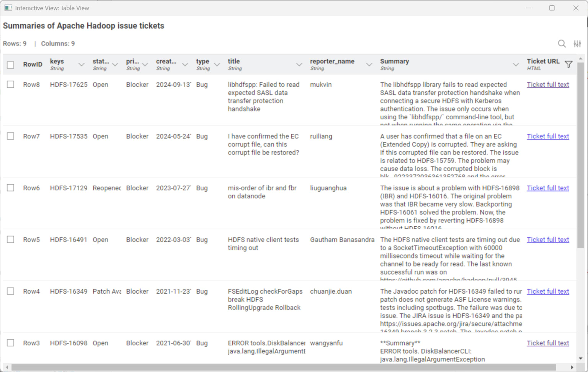Image resolution: width=588 pixels, height=372 pixels.
Task: Expand the priority column dropdown arrow
Action: point(145,65)
